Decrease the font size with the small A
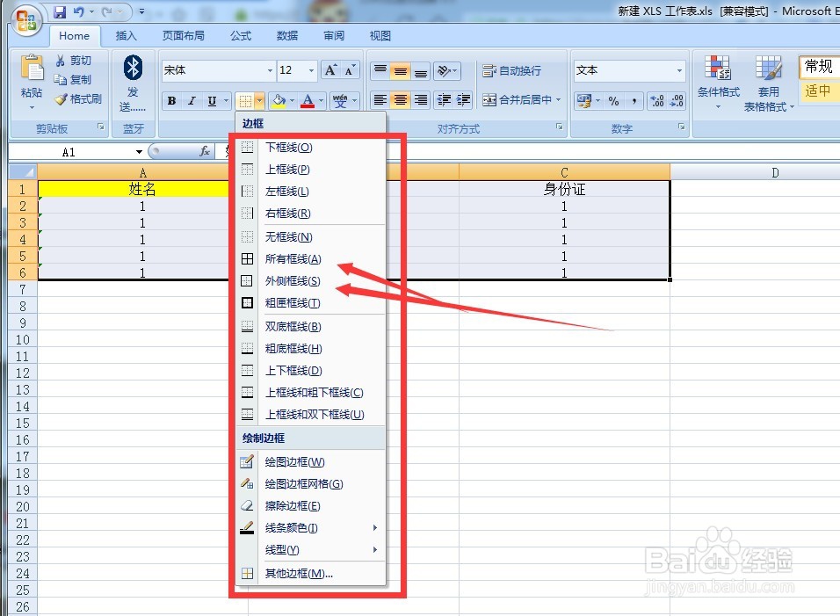This screenshot has height=616, width=840. (x=350, y=70)
